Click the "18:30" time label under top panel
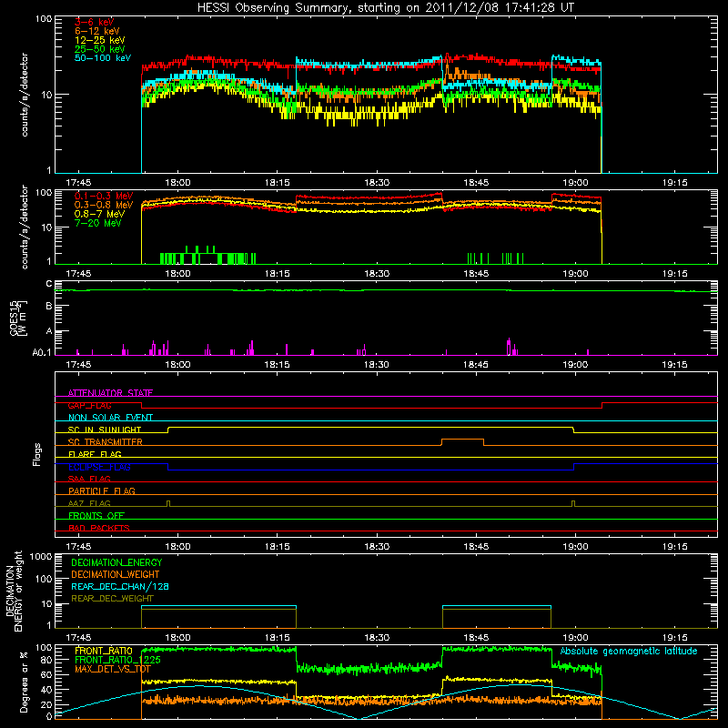This screenshot has width=728, height=728. [x=377, y=183]
